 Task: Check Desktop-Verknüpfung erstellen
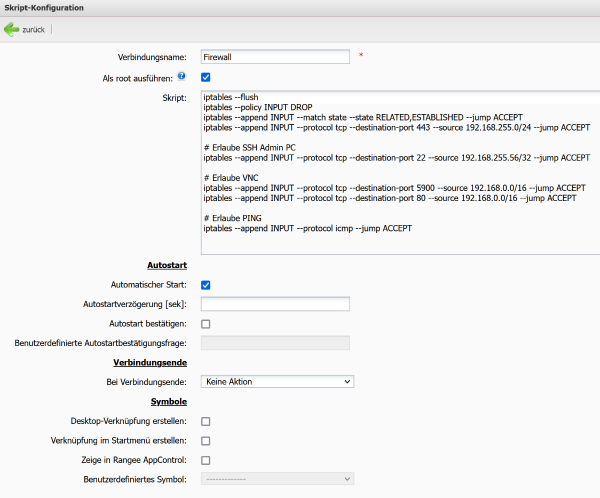(206, 422)
